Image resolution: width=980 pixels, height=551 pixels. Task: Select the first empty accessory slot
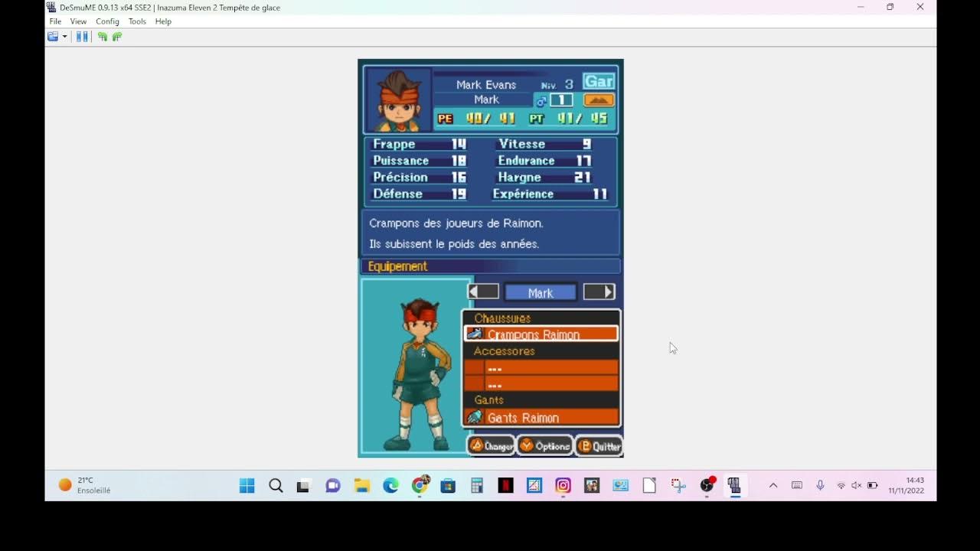541,367
